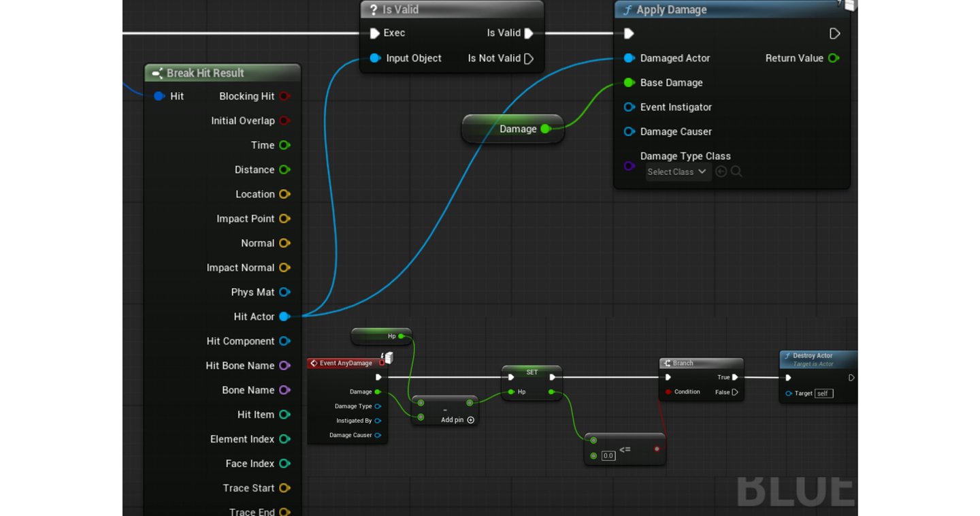980x516 pixels.
Task: Click the Exec input pin on Is Valid
Action: click(375, 33)
